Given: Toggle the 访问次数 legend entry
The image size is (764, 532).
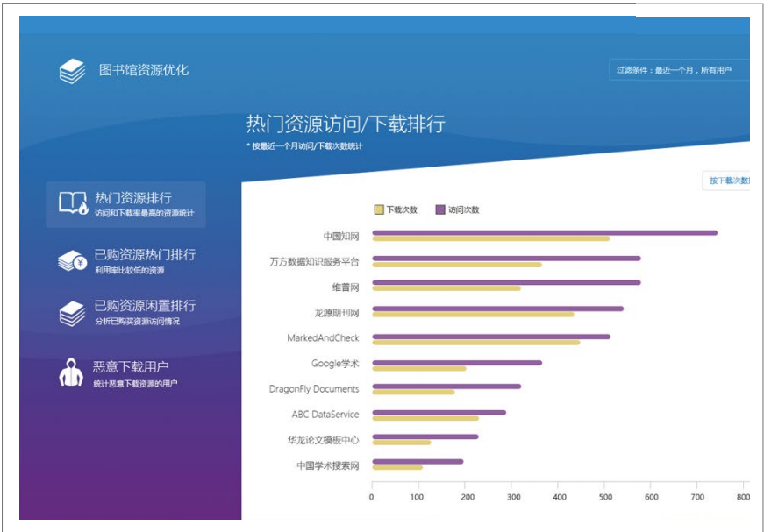Looking at the screenshot, I should (458, 209).
